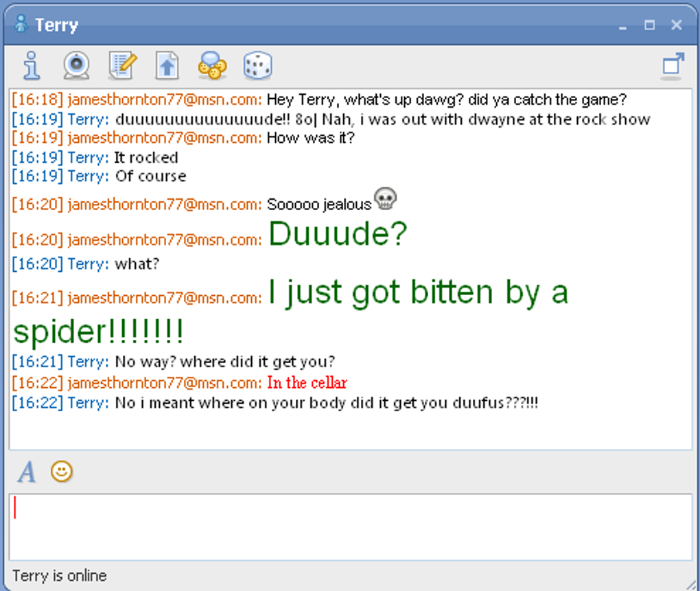Close the Terry chat window
The width and height of the screenshot is (700, 591).
click(x=677, y=25)
